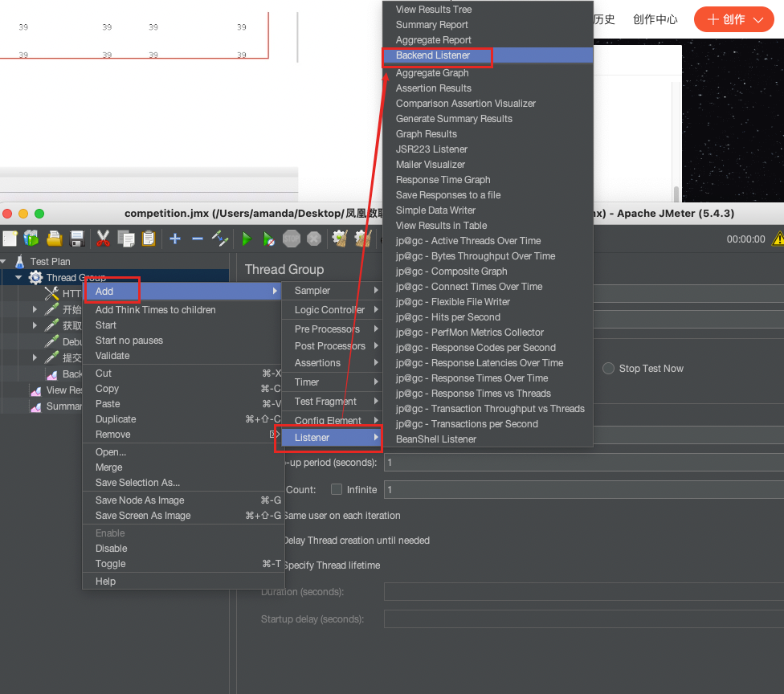Viewport: 784px width, 694px height.
Task: Collapse the Thread Group tree node
Action: point(18,278)
